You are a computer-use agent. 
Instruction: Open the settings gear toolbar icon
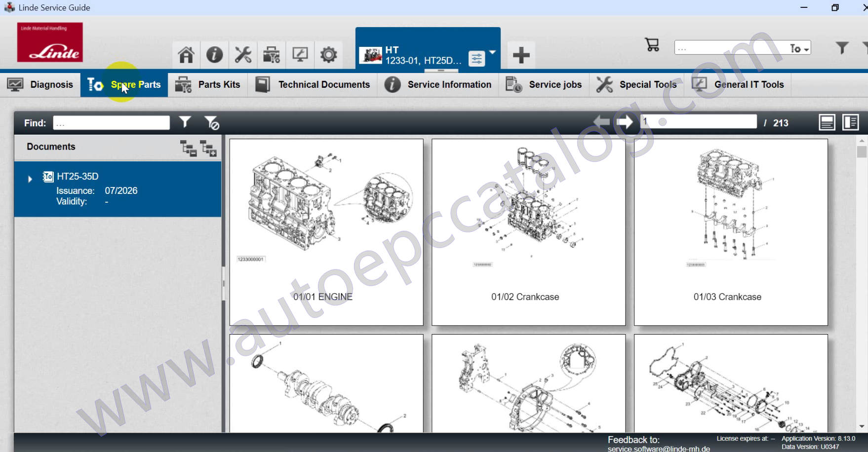(328, 55)
